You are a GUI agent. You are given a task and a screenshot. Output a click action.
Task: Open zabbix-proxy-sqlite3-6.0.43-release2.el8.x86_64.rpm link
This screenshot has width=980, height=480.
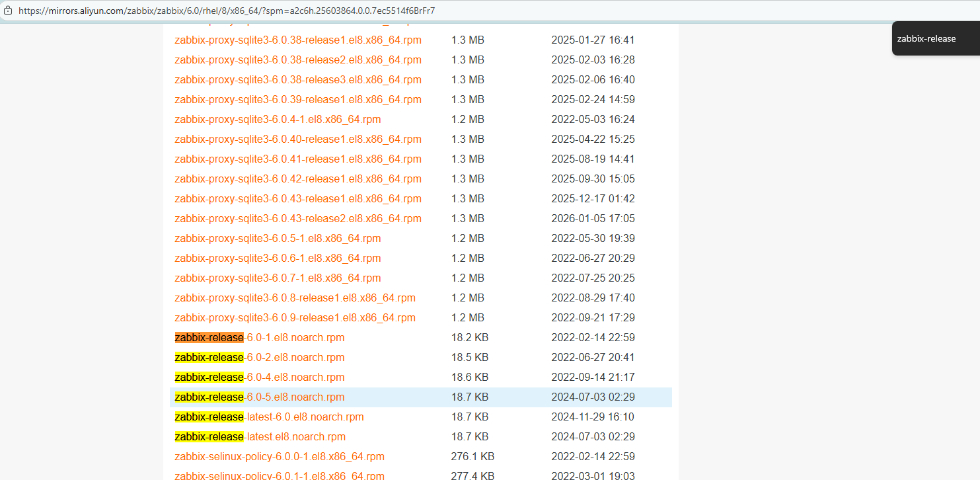point(298,219)
